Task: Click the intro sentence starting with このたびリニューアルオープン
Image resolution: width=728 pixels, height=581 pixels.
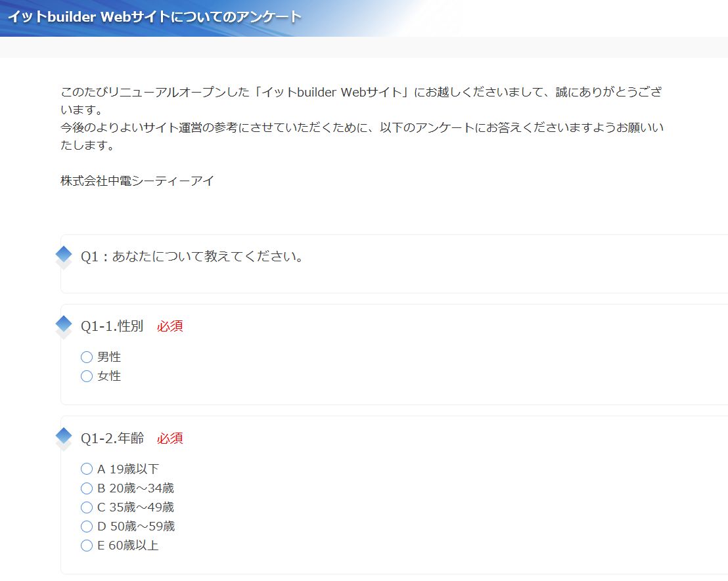Action: pyautogui.click(x=361, y=93)
